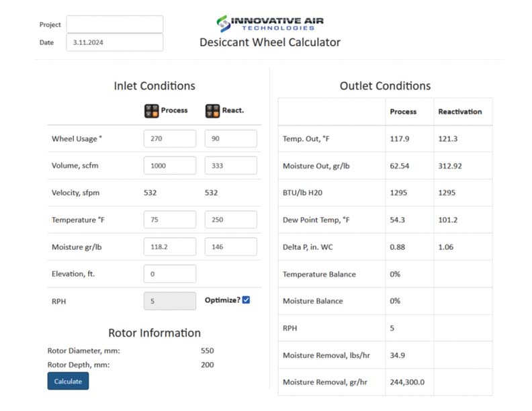Click the Project name input field
This screenshot has width=532, height=411.
tap(114, 24)
